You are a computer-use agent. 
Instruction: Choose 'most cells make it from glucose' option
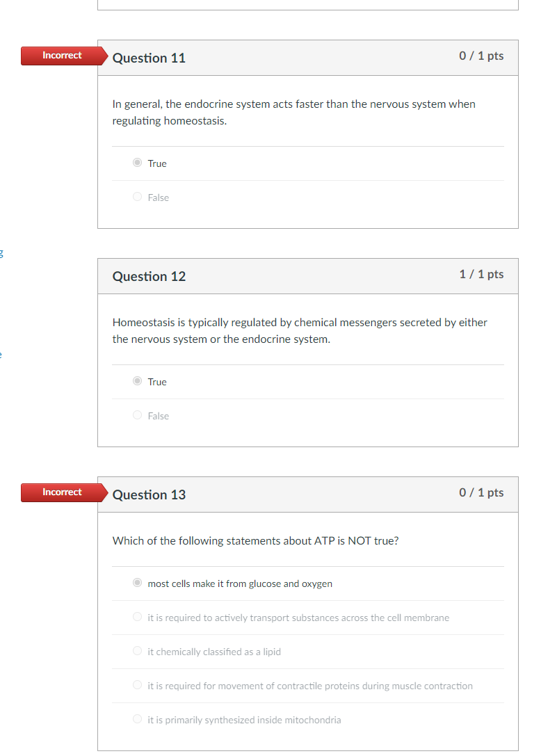pyautogui.click(x=138, y=582)
